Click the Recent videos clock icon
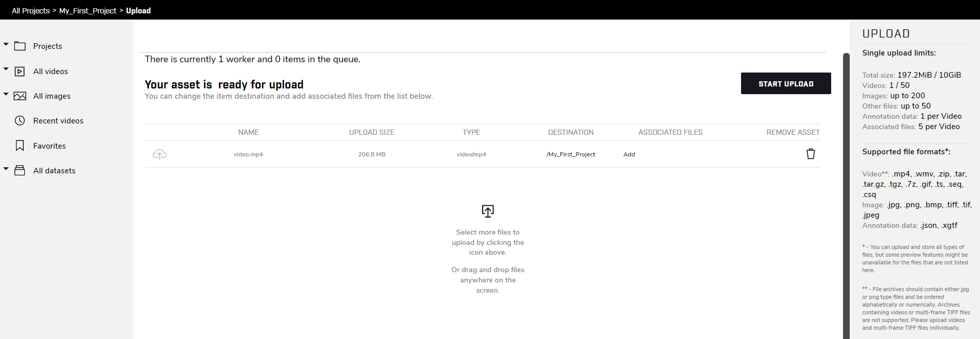 point(20,121)
